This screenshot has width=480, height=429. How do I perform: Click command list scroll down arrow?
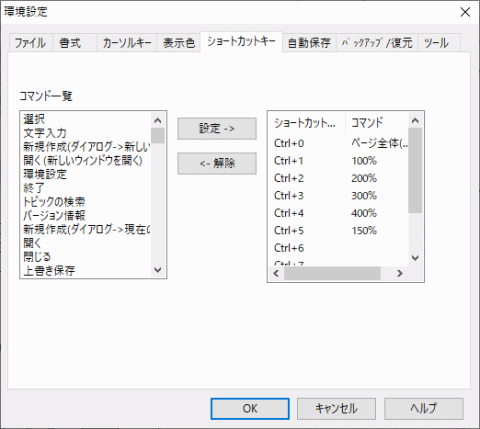[158, 270]
